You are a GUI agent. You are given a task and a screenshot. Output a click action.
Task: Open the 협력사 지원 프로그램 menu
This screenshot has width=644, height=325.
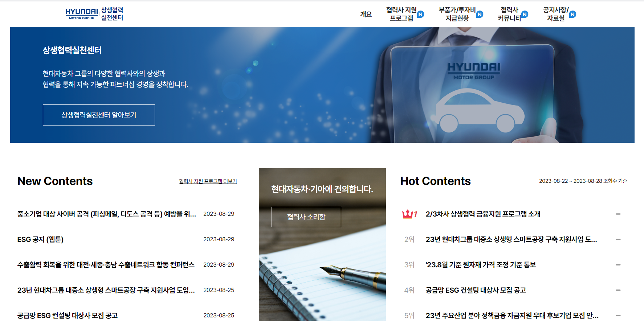[x=401, y=14]
